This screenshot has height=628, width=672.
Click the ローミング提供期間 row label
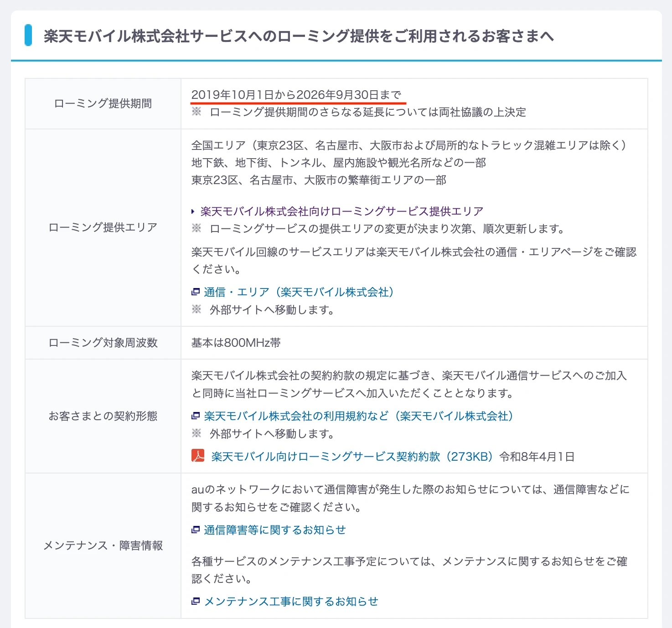point(103,103)
